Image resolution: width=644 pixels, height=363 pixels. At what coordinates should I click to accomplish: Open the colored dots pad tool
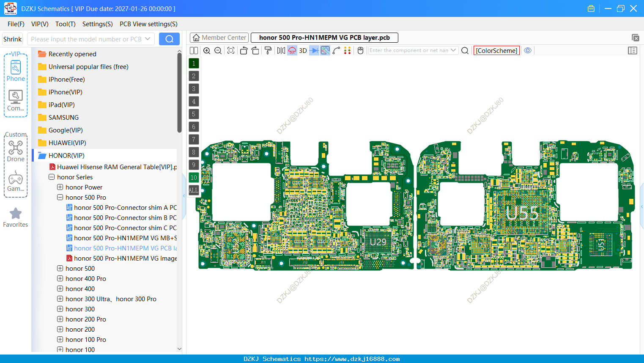tap(348, 50)
